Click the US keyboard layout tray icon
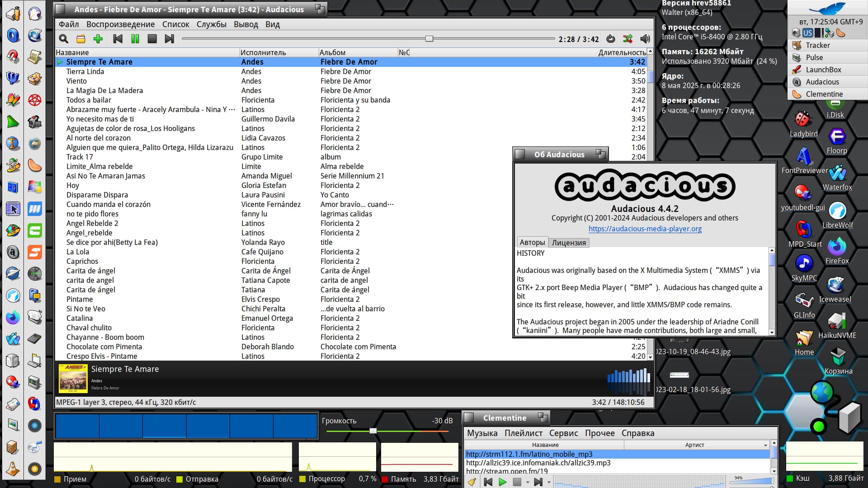This screenshot has width=868, height=488. pos(807,33)
